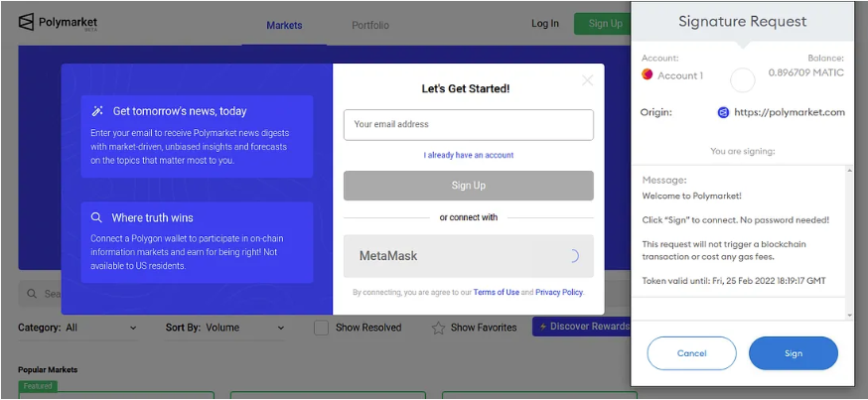Click the green Sign Up header button
Image resolution: width=868 pixels, height=400 pixels.
coord(602,23)
